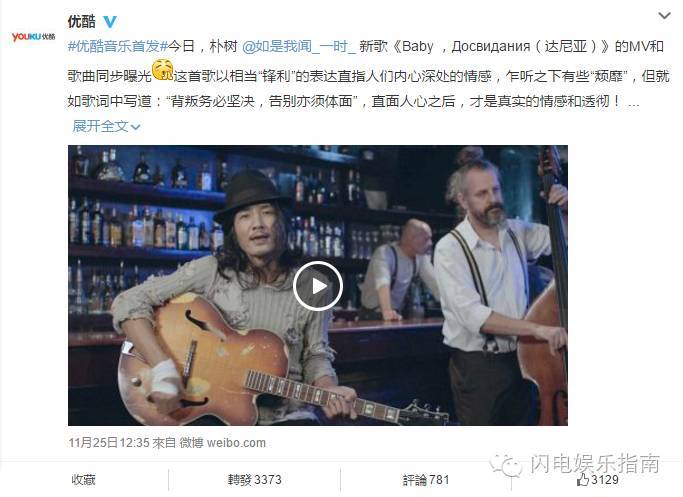
Task: Click the kissing emoji in the post
Action: [162, 70]
